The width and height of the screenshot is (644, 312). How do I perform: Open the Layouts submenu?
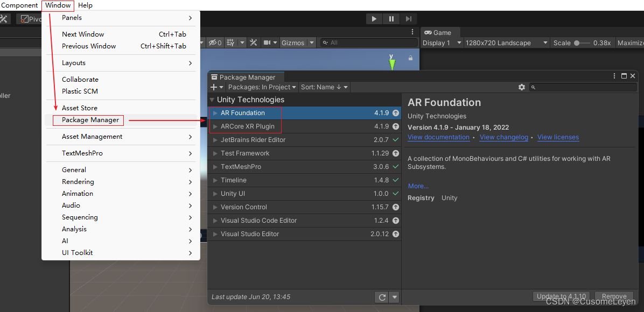(x=121, y=63)
